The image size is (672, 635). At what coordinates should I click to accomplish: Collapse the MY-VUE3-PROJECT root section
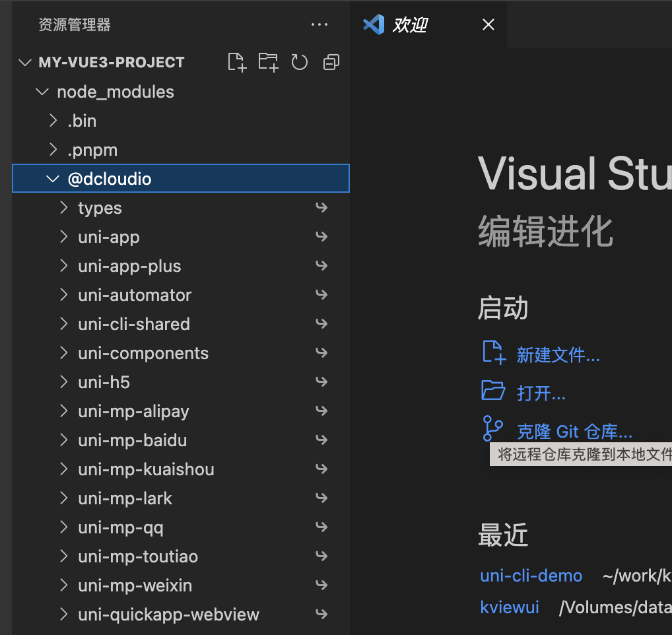point(25,63)
